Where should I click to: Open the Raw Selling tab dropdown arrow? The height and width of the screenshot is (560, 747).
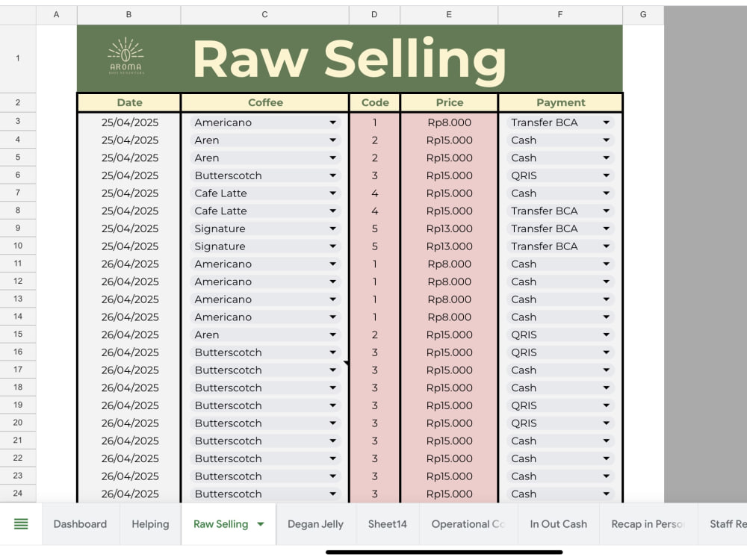(x=261, y=524)
